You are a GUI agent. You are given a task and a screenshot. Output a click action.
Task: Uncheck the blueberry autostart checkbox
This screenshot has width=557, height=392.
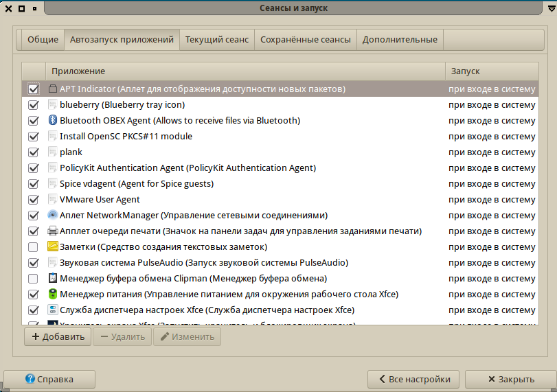[x=34, y=105]
